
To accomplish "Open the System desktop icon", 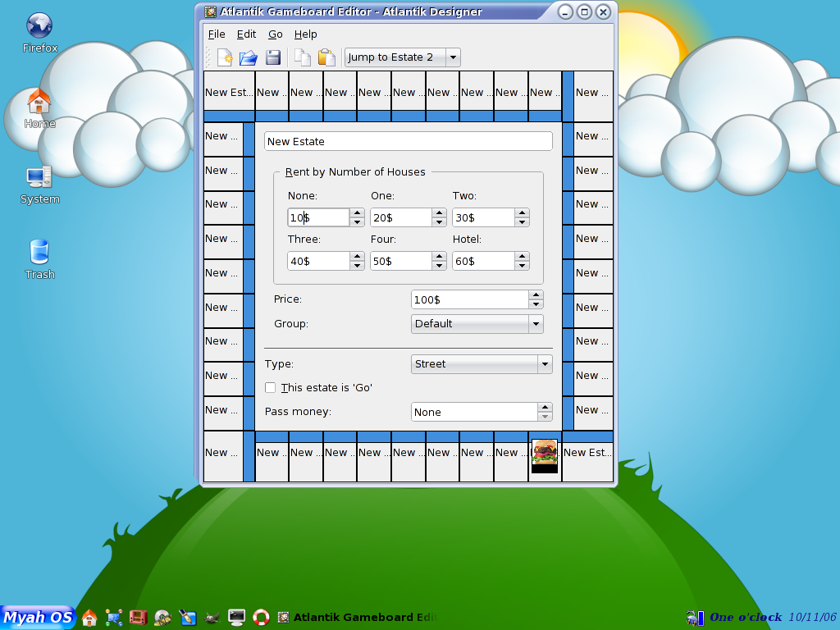I will click(x=39, y=184).
